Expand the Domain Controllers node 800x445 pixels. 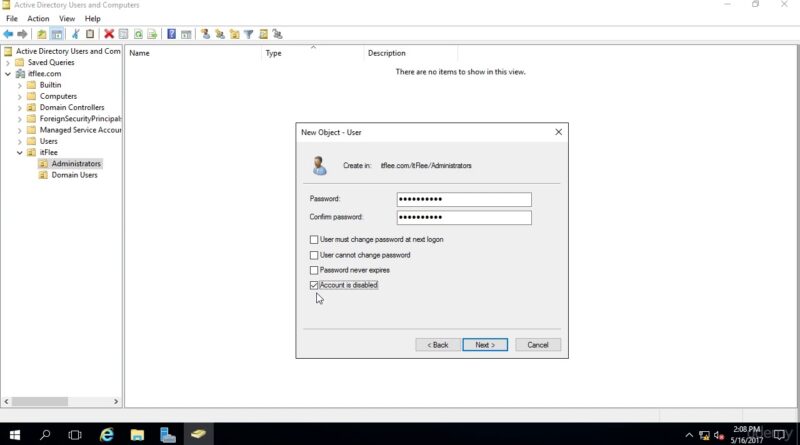(19, 108)
